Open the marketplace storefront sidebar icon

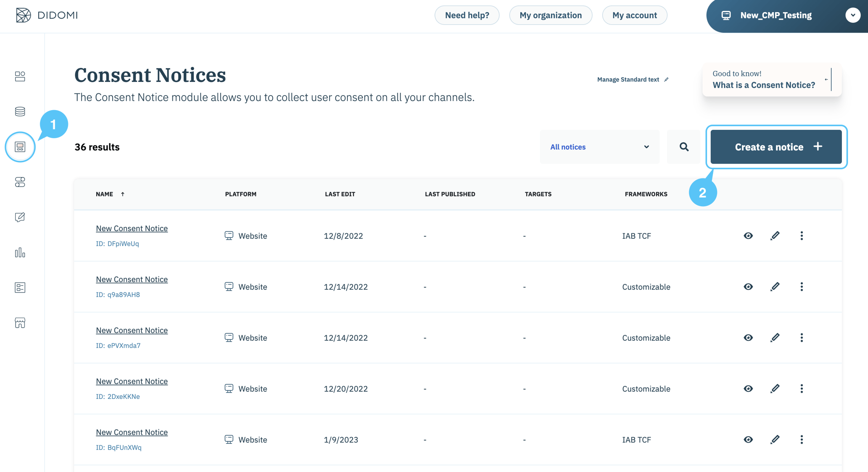click(20, 322)
